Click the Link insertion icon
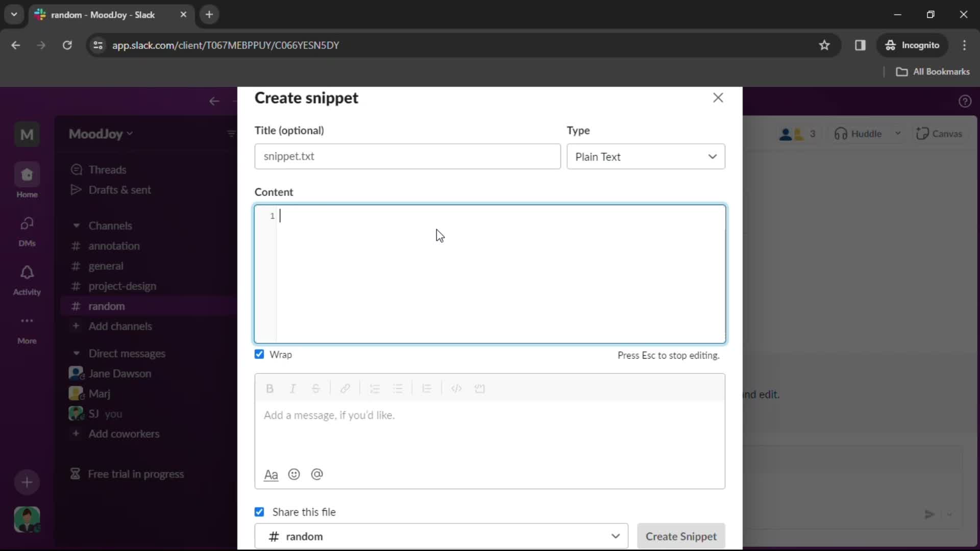The width and height of the screenshot is (980, 551). tap(345, 388)
